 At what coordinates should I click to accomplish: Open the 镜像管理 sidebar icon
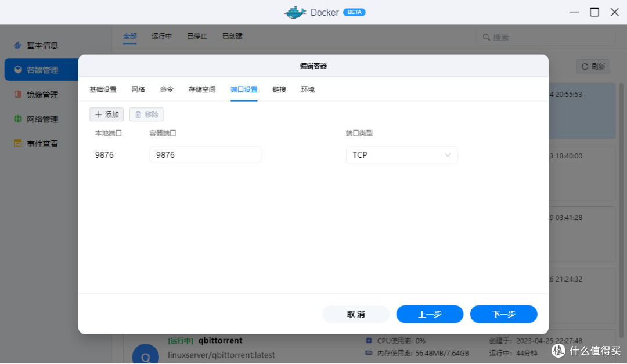(x=17, y=94)
